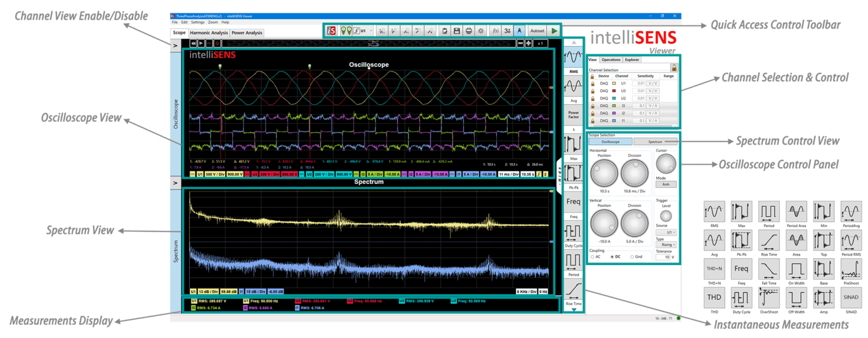Screen dimensions: 868x338
Task: Switch to the Harmonic Analysis tab
Action: pos(209,32)
